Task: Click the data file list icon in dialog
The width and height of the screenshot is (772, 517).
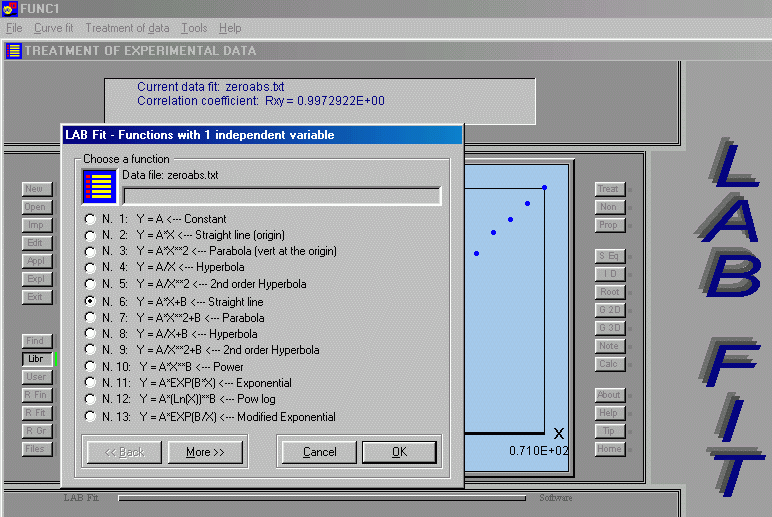Action: (99, 187)
